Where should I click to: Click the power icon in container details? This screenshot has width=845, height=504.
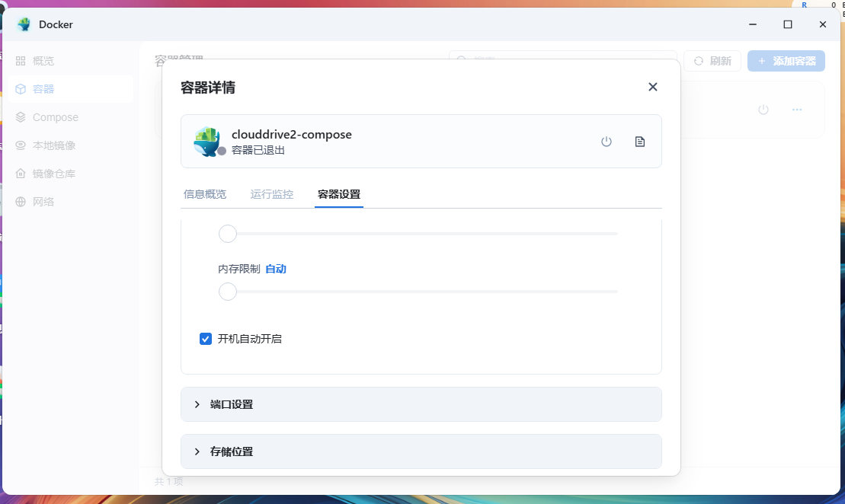click(x=607, y=142)
